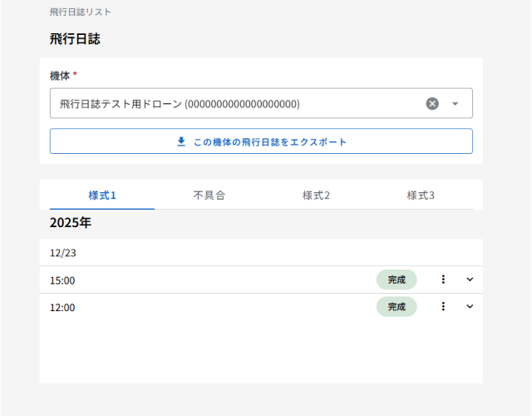Screen dimensions: 532x416
Task: Open the 機体 dropdown arrow
Action: tap(455, 104)
